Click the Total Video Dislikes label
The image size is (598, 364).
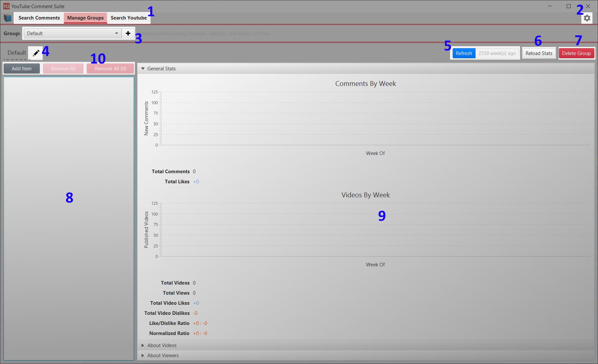point(167,313)
